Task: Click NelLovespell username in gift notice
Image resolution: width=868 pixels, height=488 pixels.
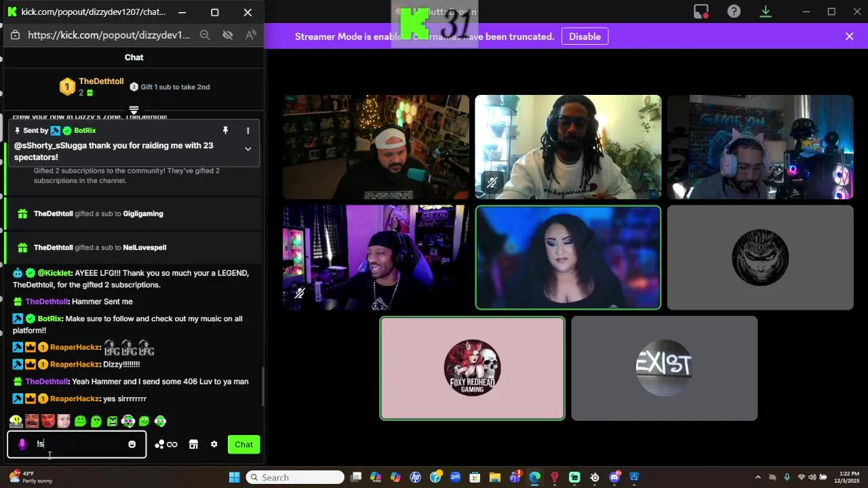Action: pyautogui.click(x=144, y=247)
